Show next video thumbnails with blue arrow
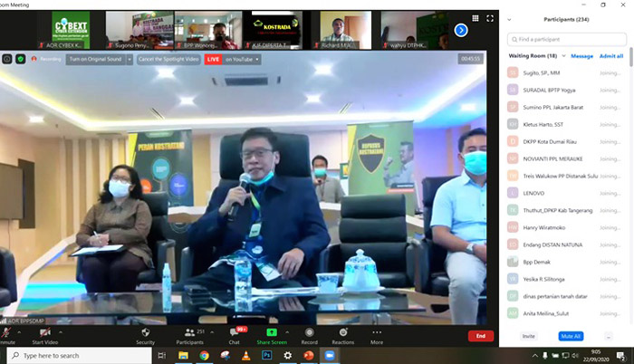Viewport: 634px width, 364px height. click(460, 30)
